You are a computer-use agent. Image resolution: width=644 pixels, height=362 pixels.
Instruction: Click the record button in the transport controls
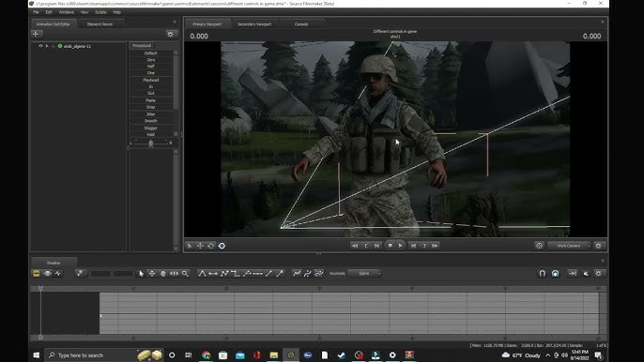[390, 246]
